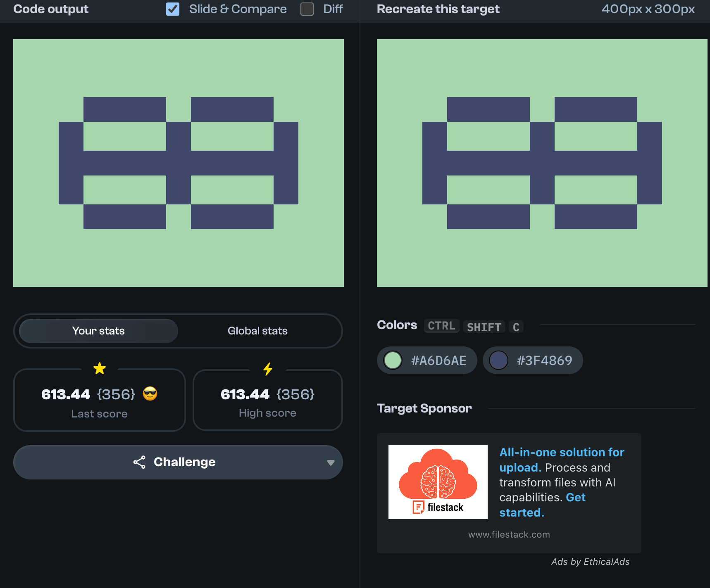Viewport: 710px width, 588px height.
Task: Uncheck the Slide & Compare checkbox
Action: tap(173, 9)
